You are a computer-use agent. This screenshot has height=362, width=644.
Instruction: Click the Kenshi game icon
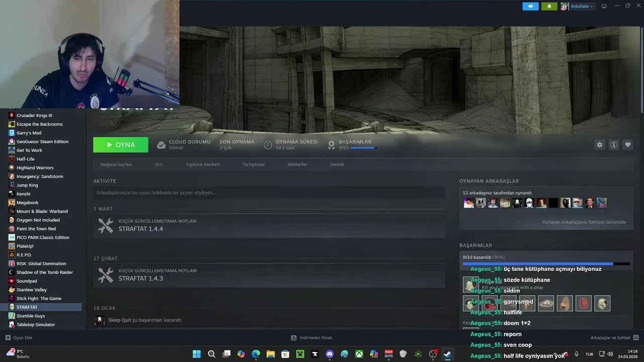[12, 194]
